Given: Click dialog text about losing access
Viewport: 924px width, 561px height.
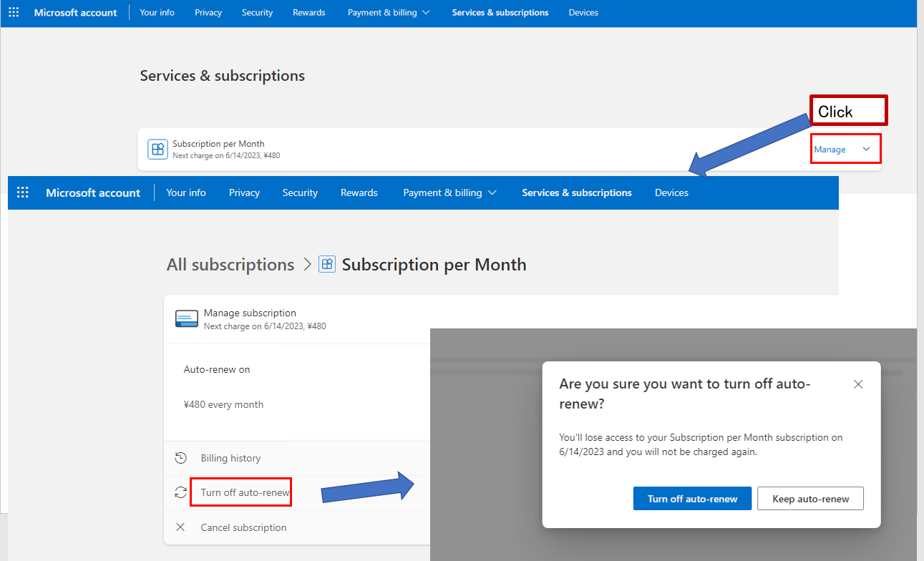Looking at the screenshot, I should [x=701, y=444].
